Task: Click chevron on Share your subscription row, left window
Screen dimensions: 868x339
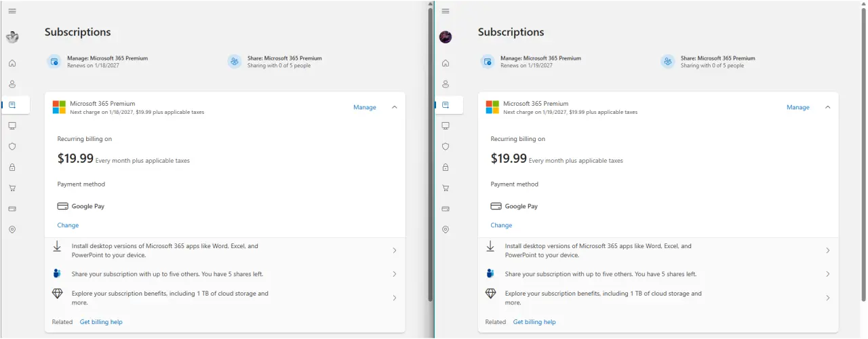Action: [x=395, y=274]
